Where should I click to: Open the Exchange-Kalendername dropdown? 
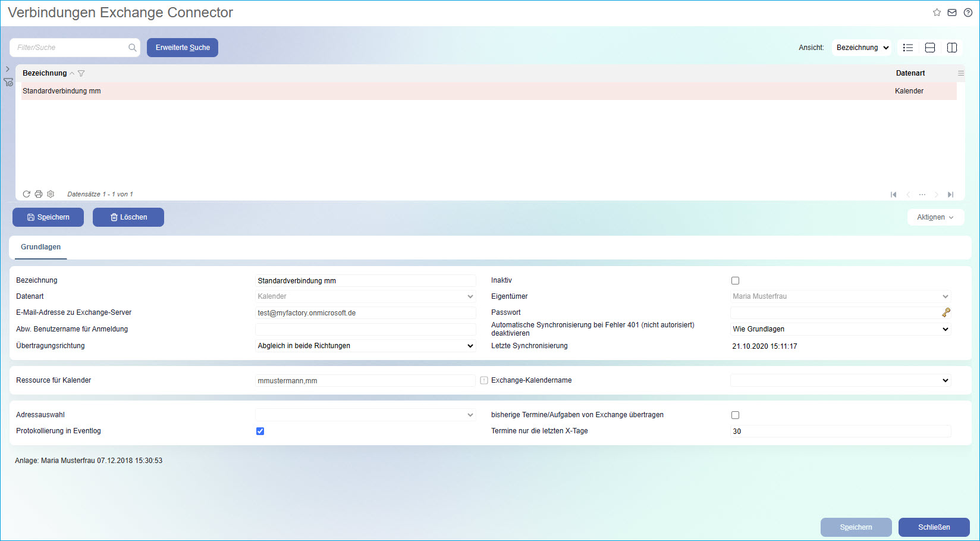(x=840, y=380)
